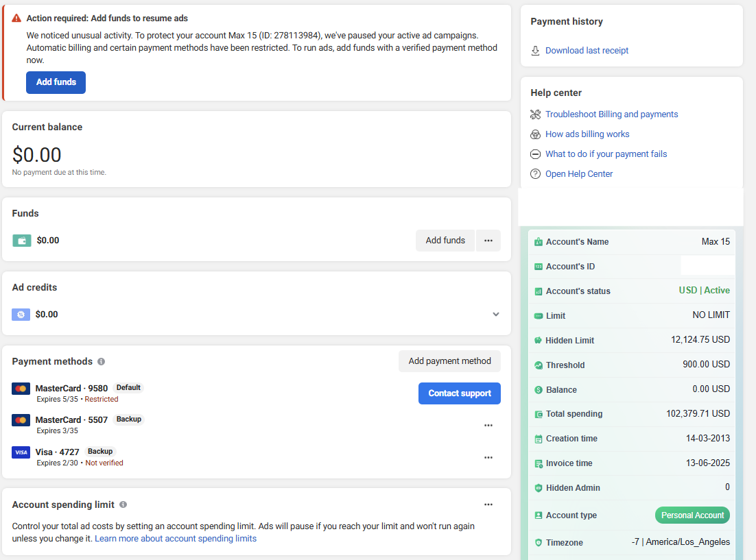
Task: Click the NO LIMIT value
Action: (x=711, y=315)
